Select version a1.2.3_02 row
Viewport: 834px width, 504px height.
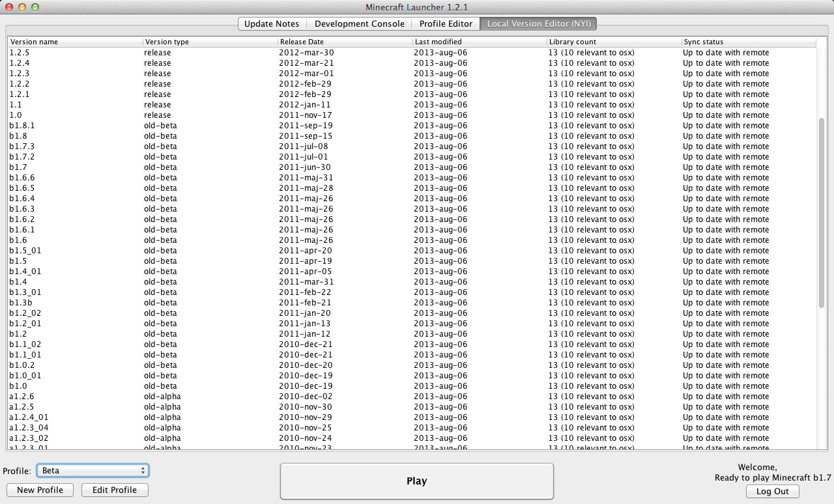click(412, 438)
